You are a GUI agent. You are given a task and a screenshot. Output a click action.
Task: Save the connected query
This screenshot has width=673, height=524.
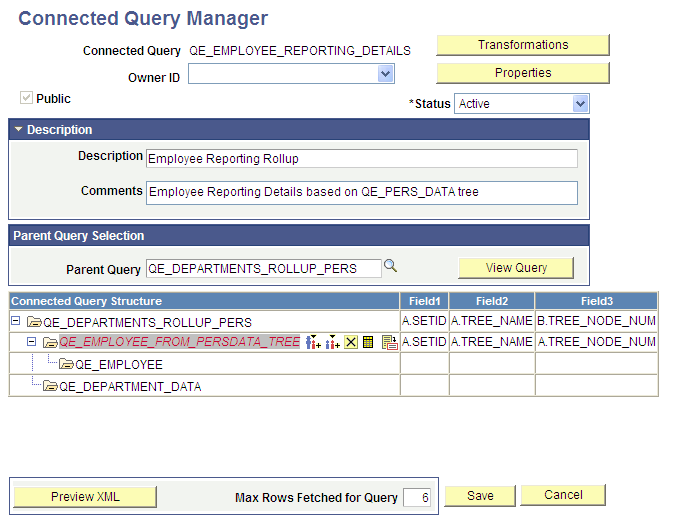pos(480,496)
